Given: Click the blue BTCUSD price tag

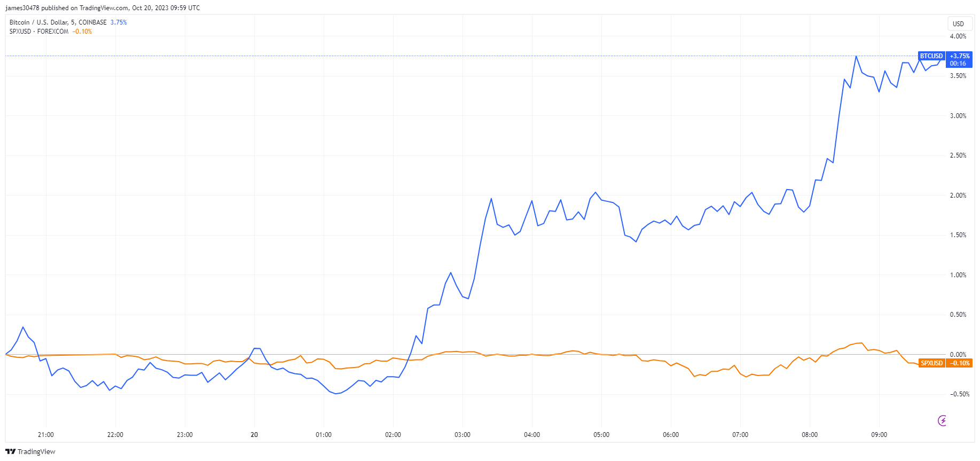Looking at the screenshot, I should coord(931,56).
